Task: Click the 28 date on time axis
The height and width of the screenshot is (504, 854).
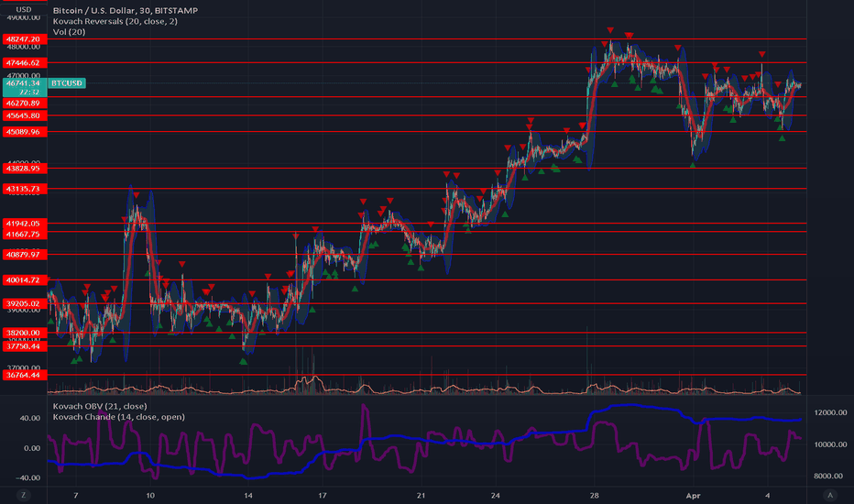Action: click(594, 495)
